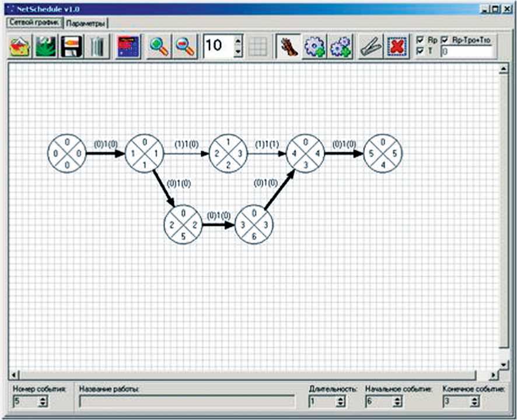The image size is (517, 420).
Task: Increase the Начальное событие value
Action: pos(397,398)
